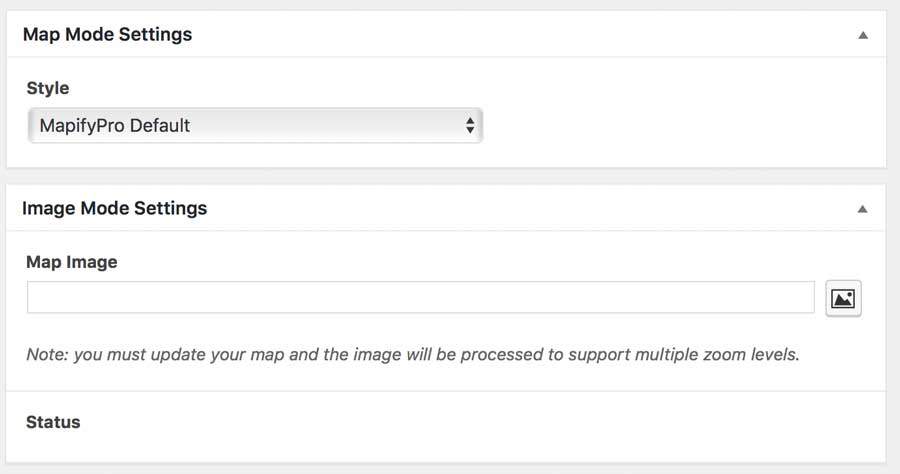The height and width of the screenshot is (474, 900).
Task: Open the media picker icon beside Map Image
Action: pos(843,298)
